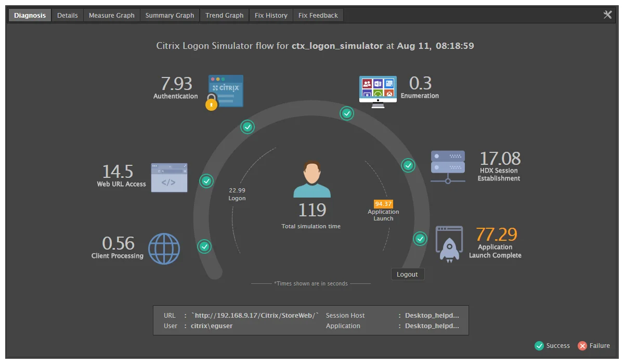624x364 pixels.
Task: Open the Details tab
Action: coord(67,15)
